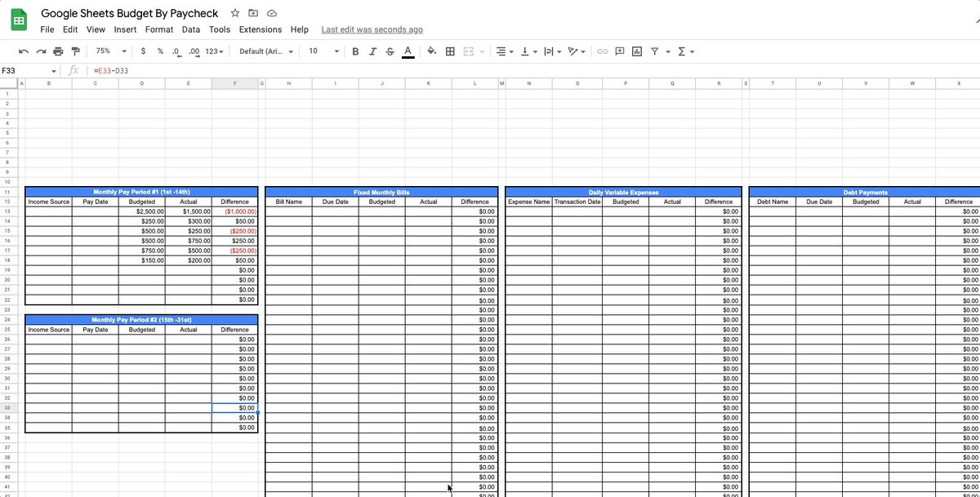Viewport: 980px width, 497px height.
Task: Open the vertical align dropdown
Action: (x=528, y=51)
